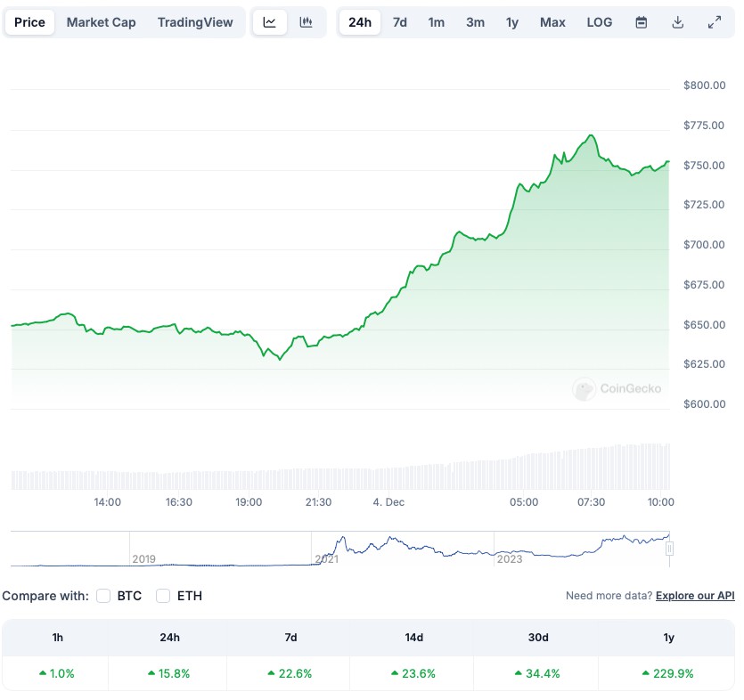The width and height of the screenshot is (744, 700).
Task: Click the range navigator slider handle
Action: (x=670, y=549)
